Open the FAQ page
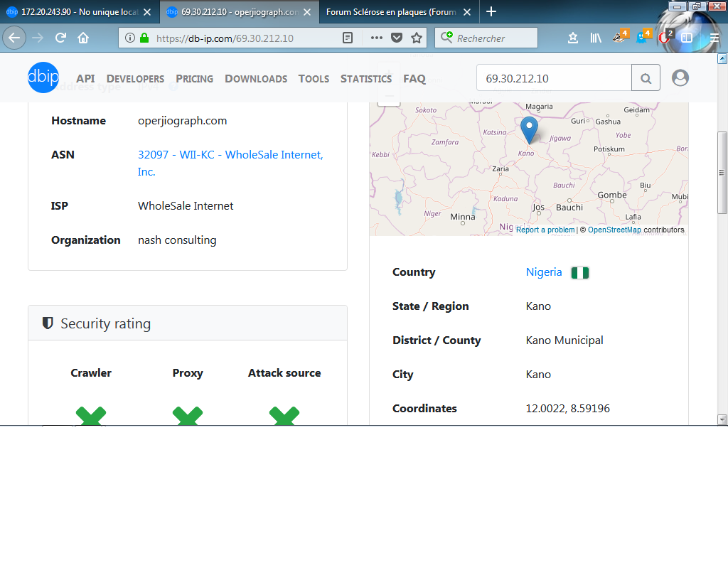The height and width of the screenshot is (580, 728). pyautogui.click(x=414, y=79)
